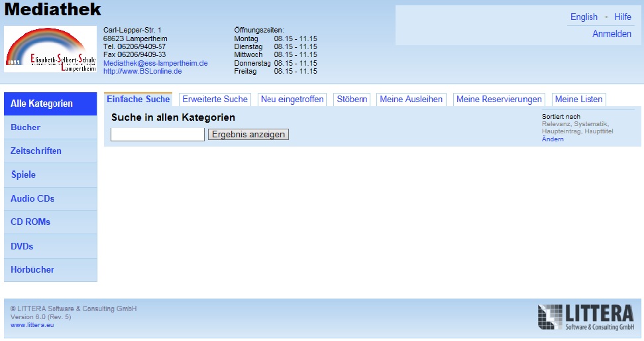Open the Hörbücher category
644x341 pixels.
coord(32,270)
